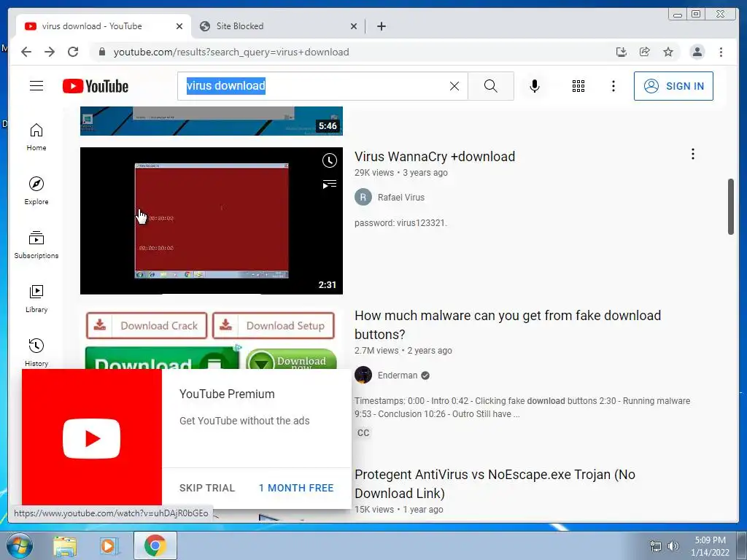Viewport: 747px width, 560px height.
Task: Click the Enderman channel avatar
Action: coord(363,376)
